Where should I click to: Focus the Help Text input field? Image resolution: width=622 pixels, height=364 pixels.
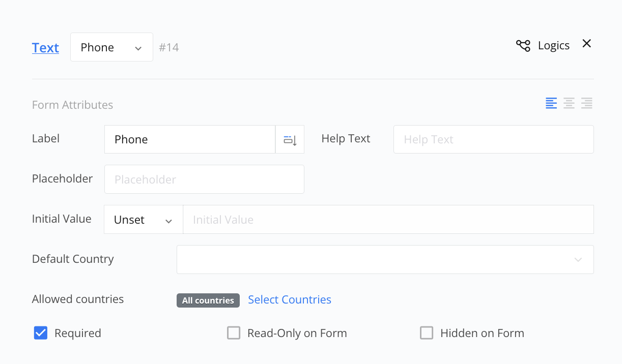pyautogui.click(x=493, y=140)
